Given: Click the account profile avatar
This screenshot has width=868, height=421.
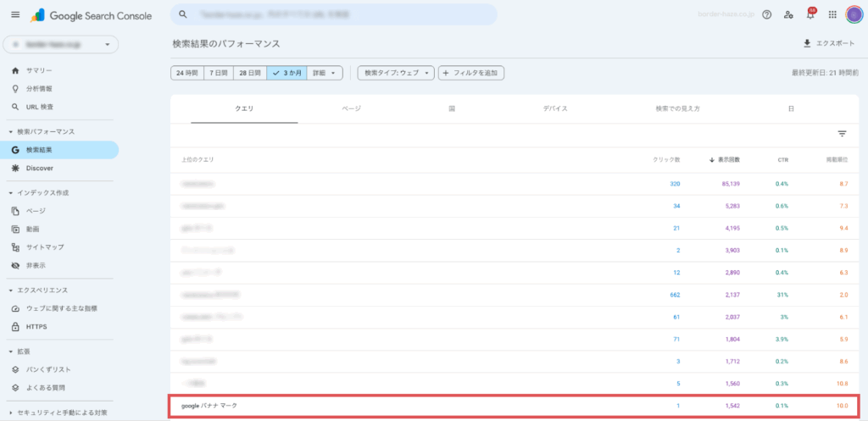Looking at the screenshot, I should click(x=854, y=14).
